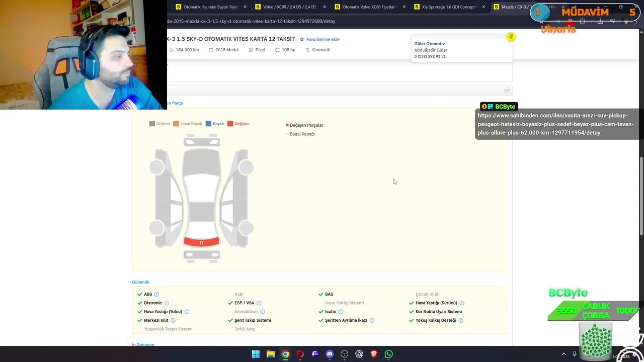This screenshot has height=362, width=644.
Task: Click the Değişen Parçalar label
Action: 306,125
